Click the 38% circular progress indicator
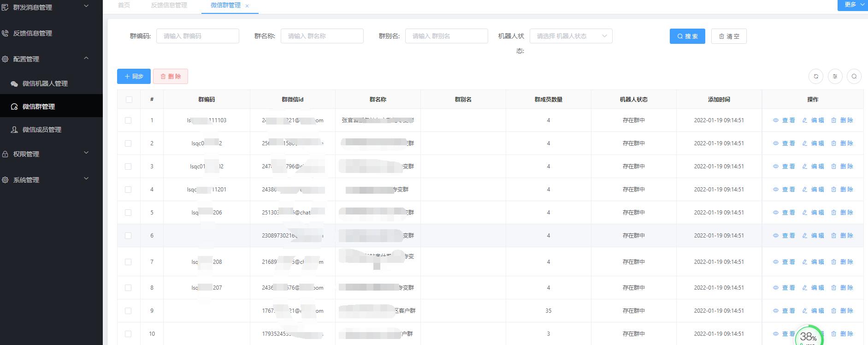The width and height of the screenshot is (868, 345). tap(808, 336)
